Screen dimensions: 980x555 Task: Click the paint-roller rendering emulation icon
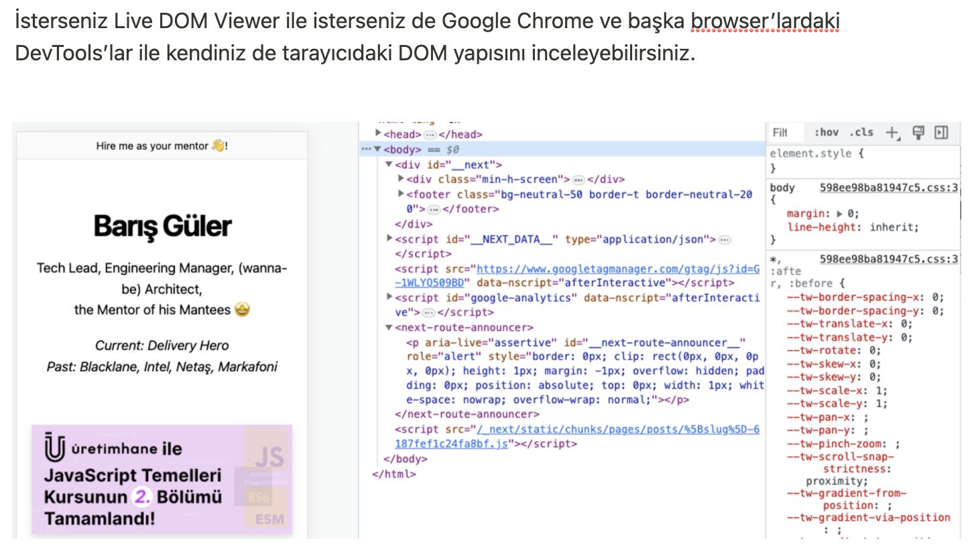(x=918, y=132)
